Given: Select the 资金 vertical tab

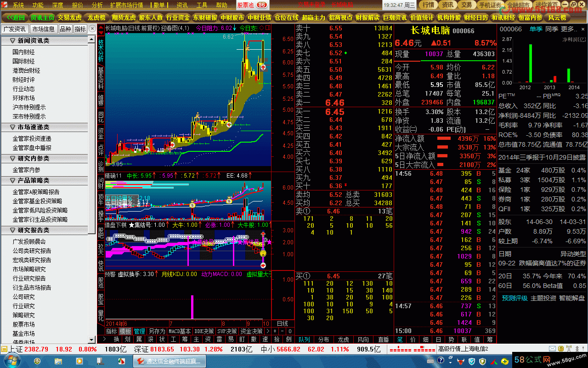Looking at the screenshot, I should (x=101, y=133).
